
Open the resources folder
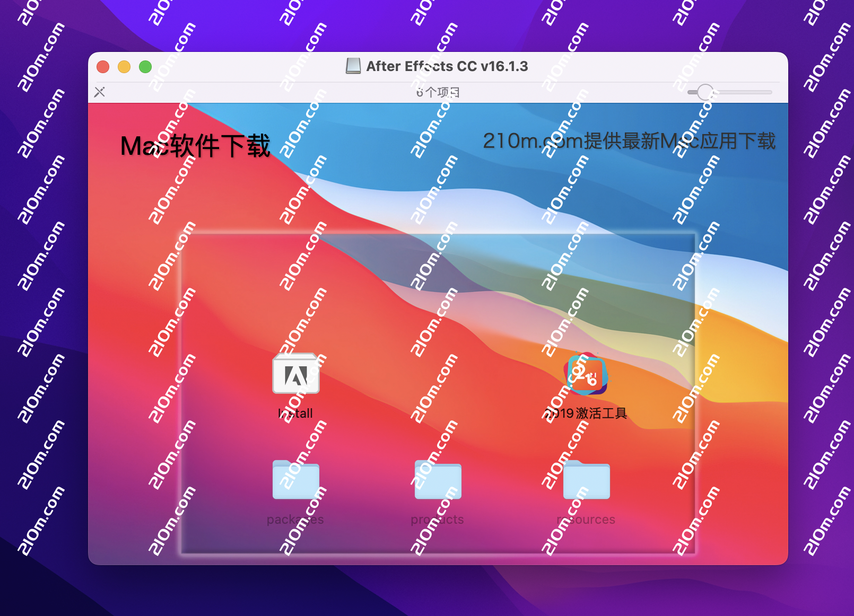point(586,480)
